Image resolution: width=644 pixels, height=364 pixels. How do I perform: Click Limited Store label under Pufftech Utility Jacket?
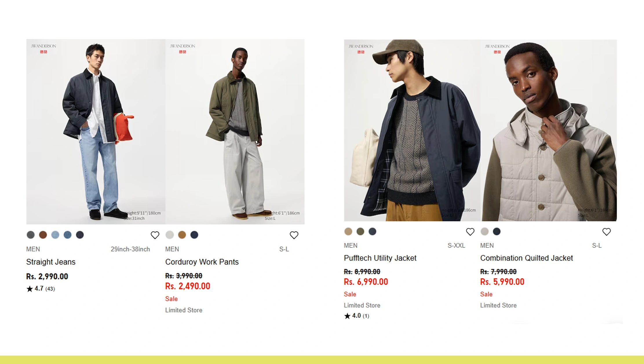[362, 305]
